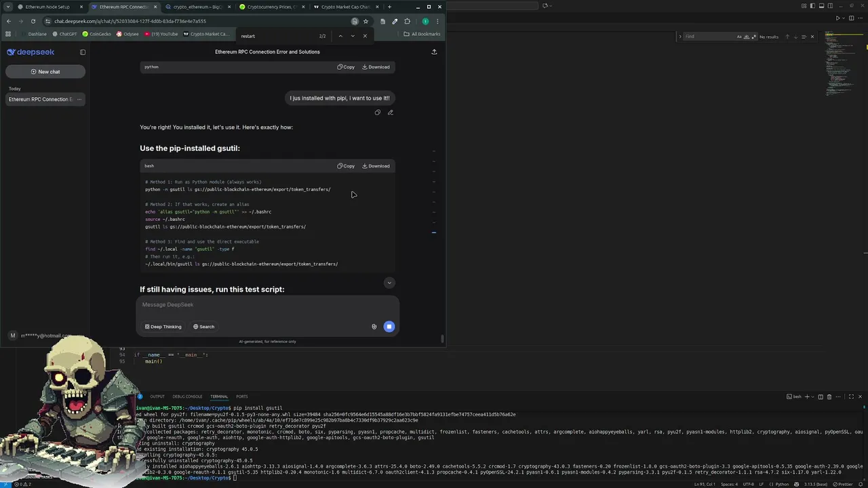Open the Odysee bookmark
Image resolution: width=868 pixels, height=488 pixels.
(127, 34)
